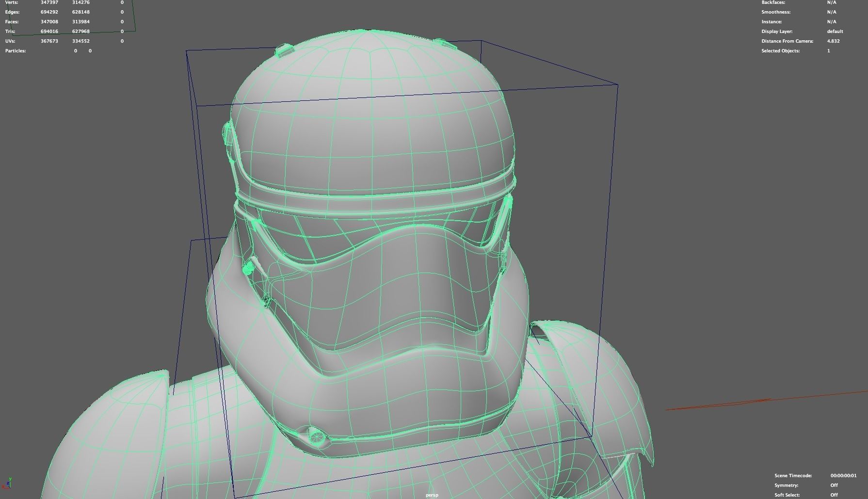Click the UVs label in the HUD
This screenshot has height=499, width=868.
point(11,41)
